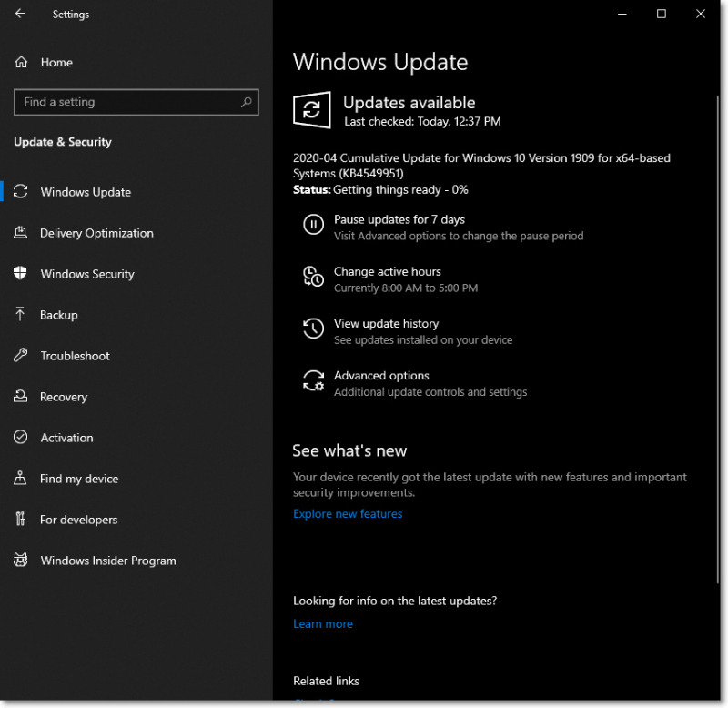
Task: Click the Home house icon
Action: point(21,62)
